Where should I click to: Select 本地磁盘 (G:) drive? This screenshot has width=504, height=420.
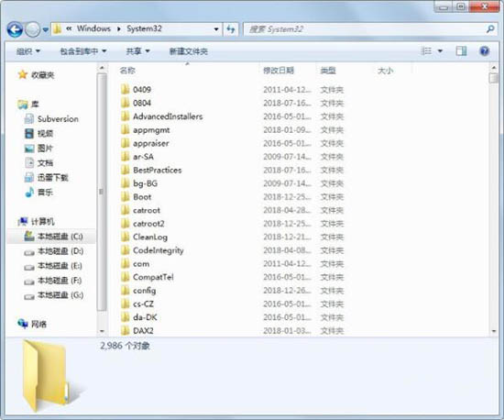[53, 295]
